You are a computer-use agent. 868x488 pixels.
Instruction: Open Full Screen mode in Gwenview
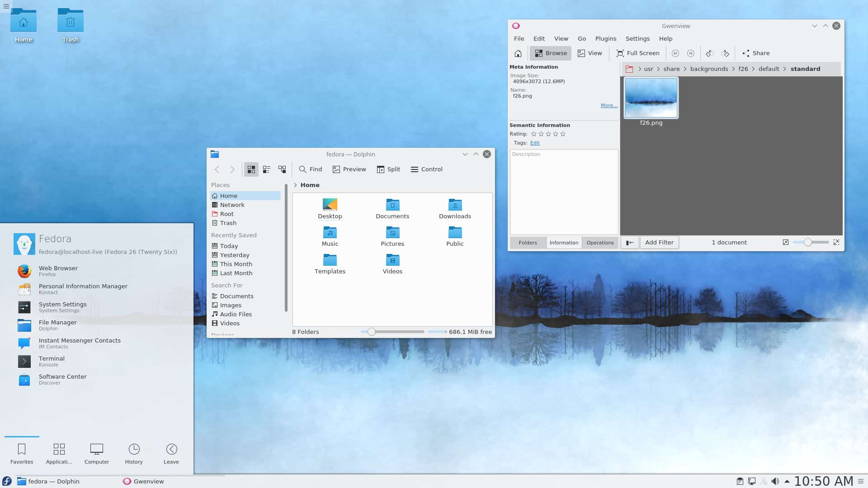click(638, 53)
